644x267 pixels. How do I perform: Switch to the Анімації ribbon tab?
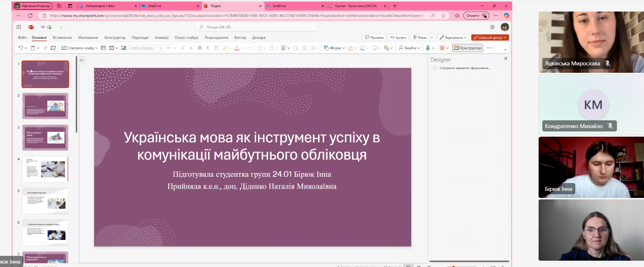click(161, 38)
